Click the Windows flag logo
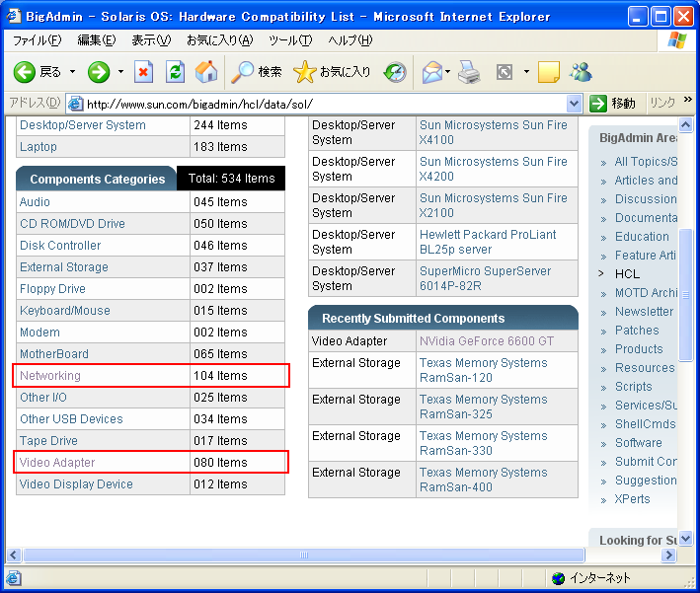This screenshot has width=700, height=593. (677, 40)
